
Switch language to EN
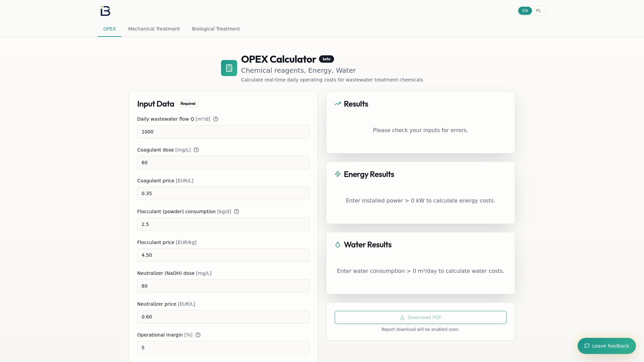tap(525, 11)
